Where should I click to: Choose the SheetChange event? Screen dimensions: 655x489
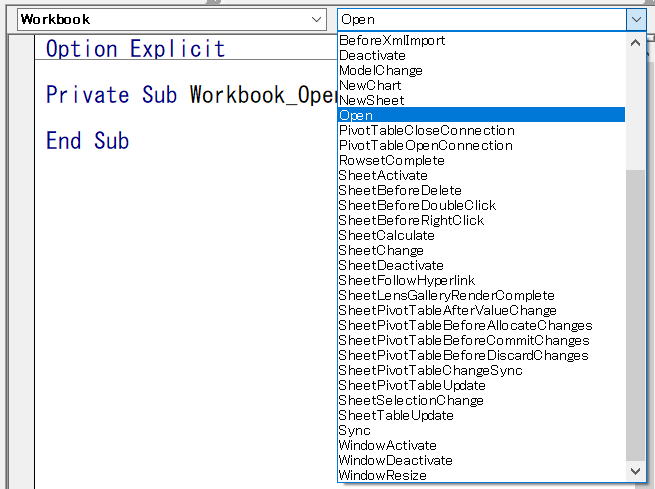click(380, 250)
